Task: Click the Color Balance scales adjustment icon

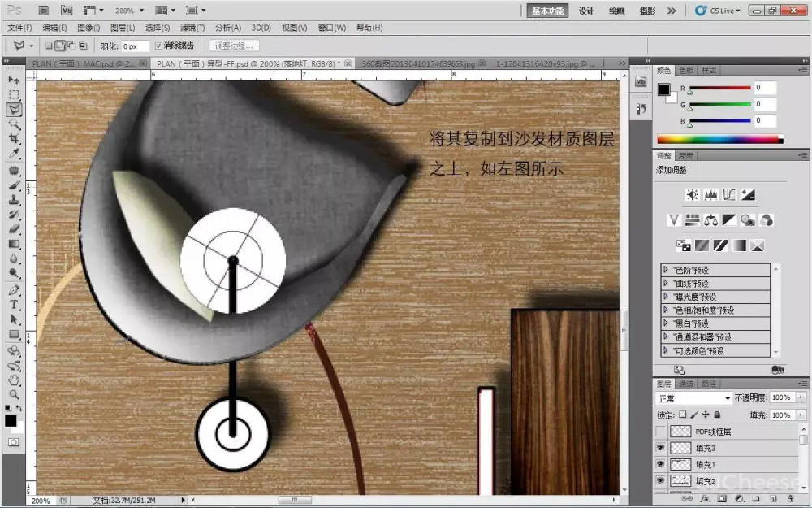Action: pos(710,220)
